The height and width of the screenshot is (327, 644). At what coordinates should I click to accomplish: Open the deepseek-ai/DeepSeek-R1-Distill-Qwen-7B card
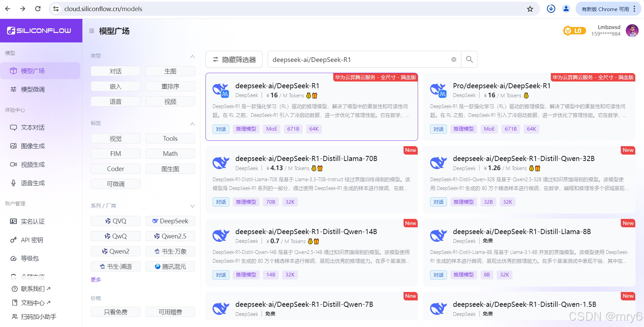pyautogui.click(x=311, y=306)
